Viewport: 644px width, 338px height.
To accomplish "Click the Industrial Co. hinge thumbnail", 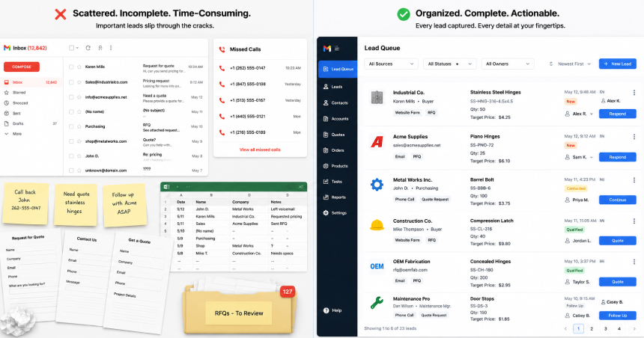I will pyautogui.click(x=377, y=98).
